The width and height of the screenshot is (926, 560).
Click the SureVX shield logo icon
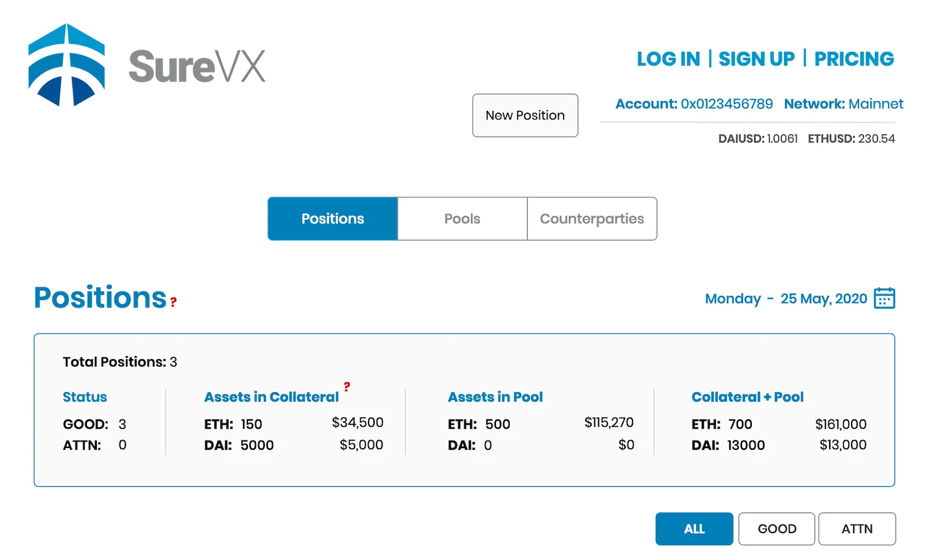coord(66,65)
